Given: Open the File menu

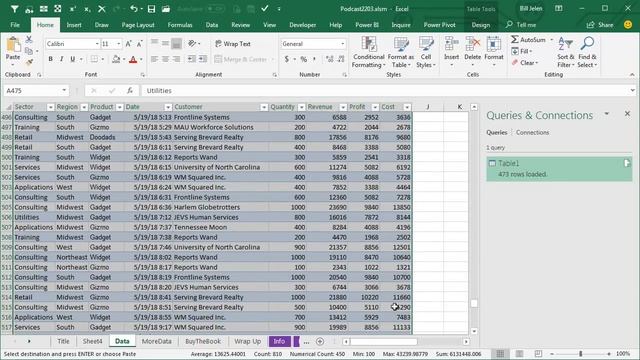Looking at the screenshot, I should coord(15,25).
